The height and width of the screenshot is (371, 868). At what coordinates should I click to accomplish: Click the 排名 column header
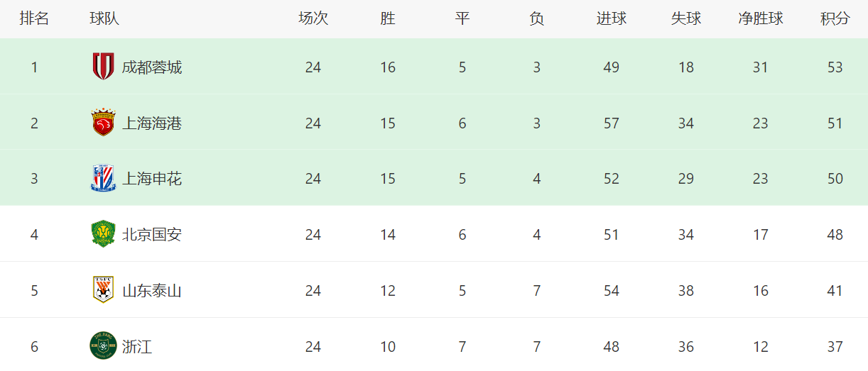(34, 19)
